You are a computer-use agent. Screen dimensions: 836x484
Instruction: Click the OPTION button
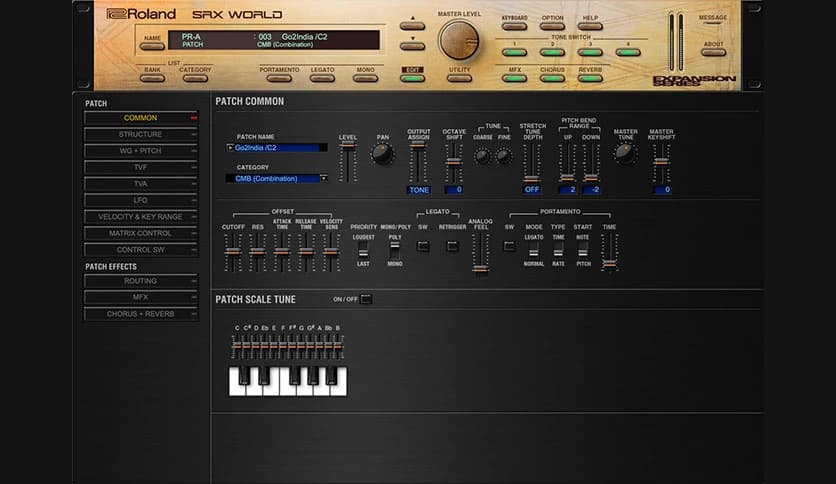click(x=552, y=26)
